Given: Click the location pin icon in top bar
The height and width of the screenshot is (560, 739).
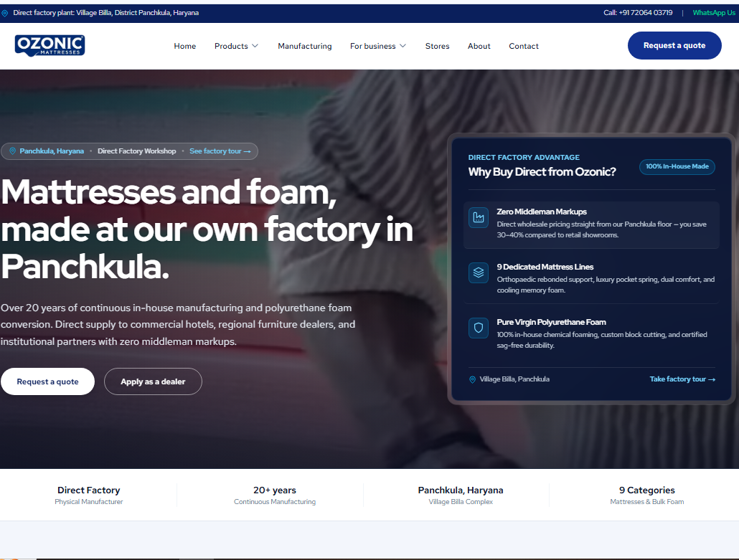Looking at the screenshot, I should pos(5,13).
